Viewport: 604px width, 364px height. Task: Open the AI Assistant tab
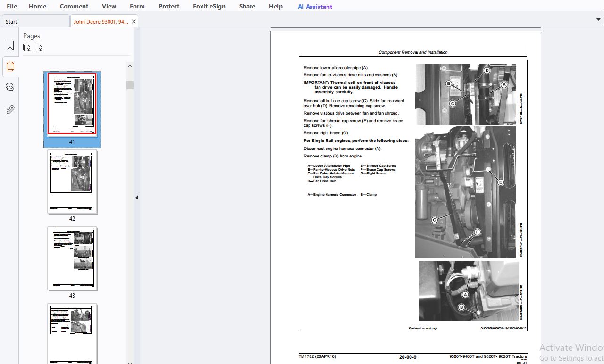point(315,7)
